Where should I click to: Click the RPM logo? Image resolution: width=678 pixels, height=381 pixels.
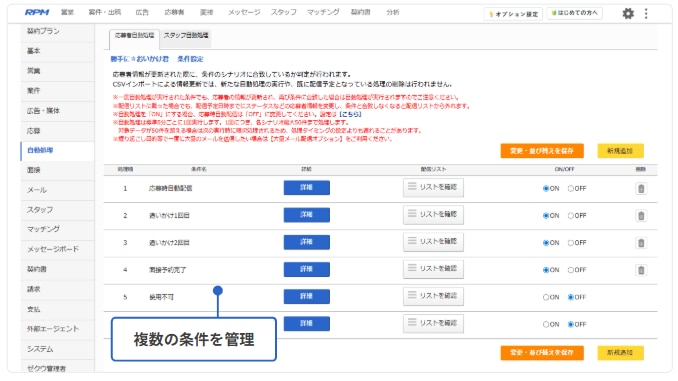point(37,12)
